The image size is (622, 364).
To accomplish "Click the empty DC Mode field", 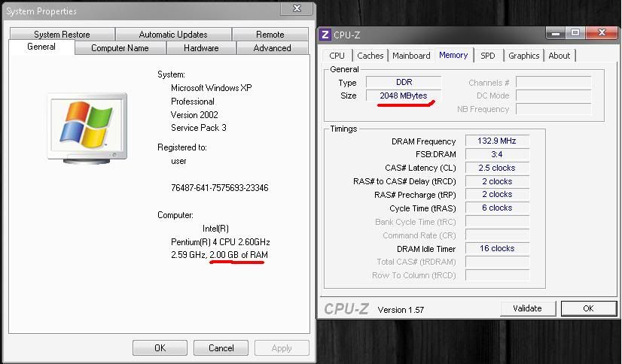I will 553,96.
